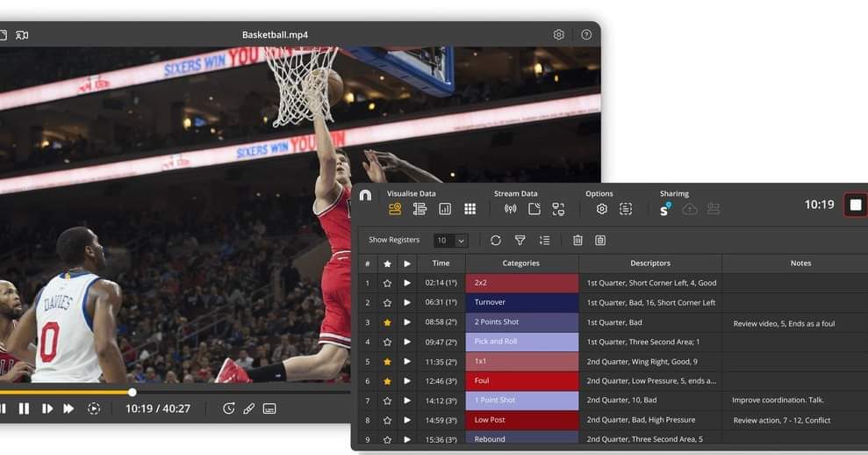Play the Pick and Roll clip at 09:47
The image size is (868, 455).
[x=407, y=342]
